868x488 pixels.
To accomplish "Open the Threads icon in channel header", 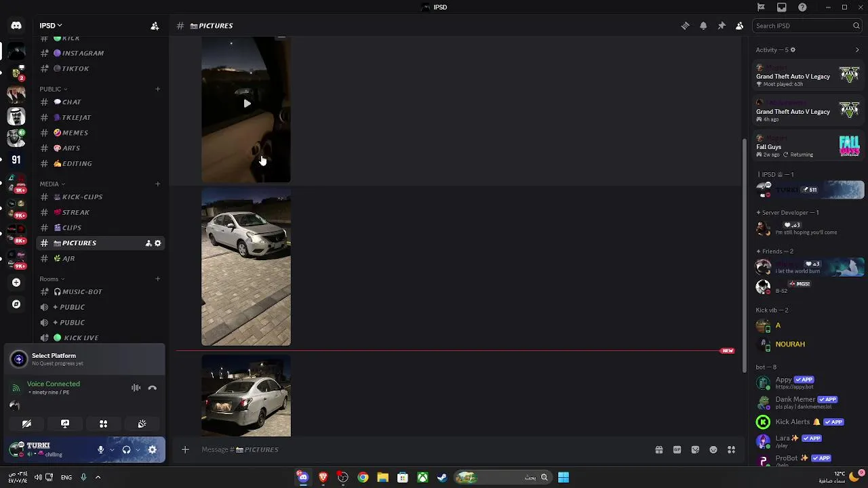I will [685, 26].
